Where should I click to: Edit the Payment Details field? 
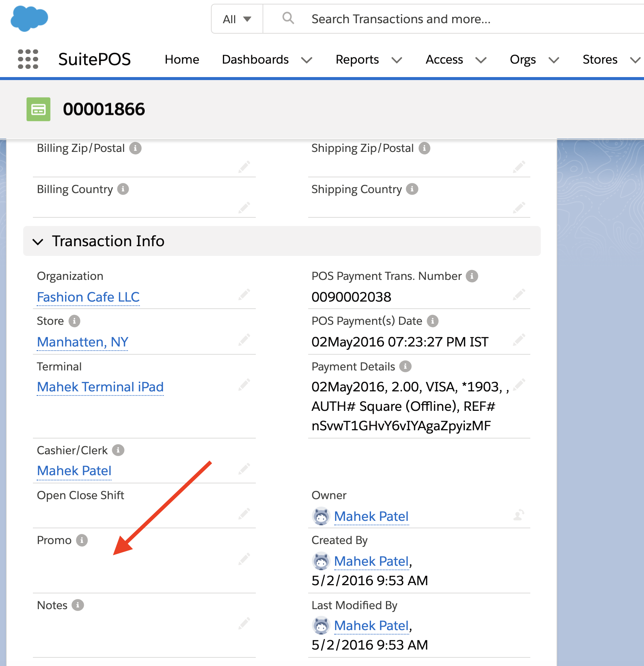click(519, 385)
